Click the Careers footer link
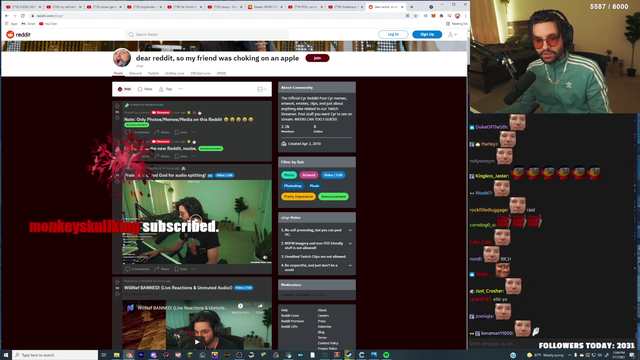The height and width of the screenshot is (360, 640). tap(323, 316)
